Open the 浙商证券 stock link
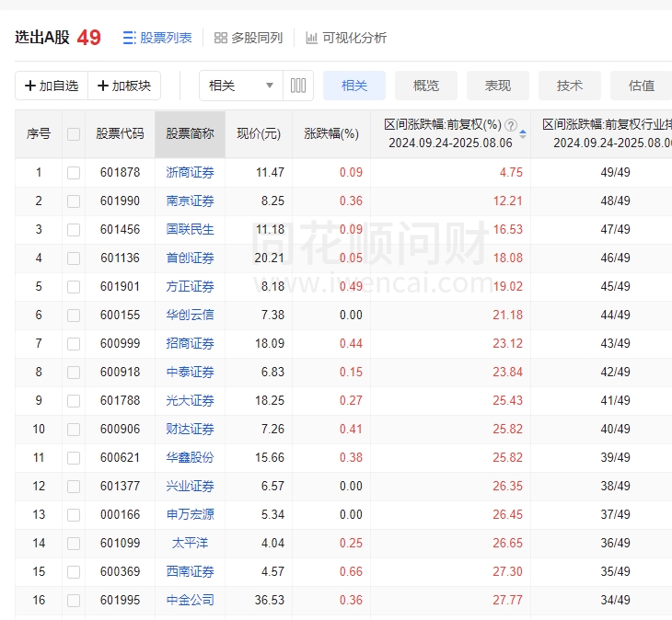The image size is (672, 620). pos(190,173)
